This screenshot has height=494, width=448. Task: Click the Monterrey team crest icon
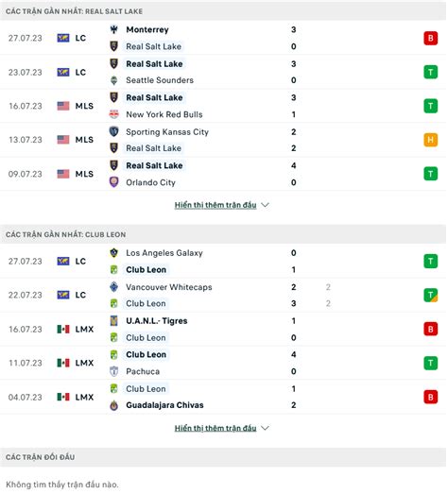pos(113,29)
